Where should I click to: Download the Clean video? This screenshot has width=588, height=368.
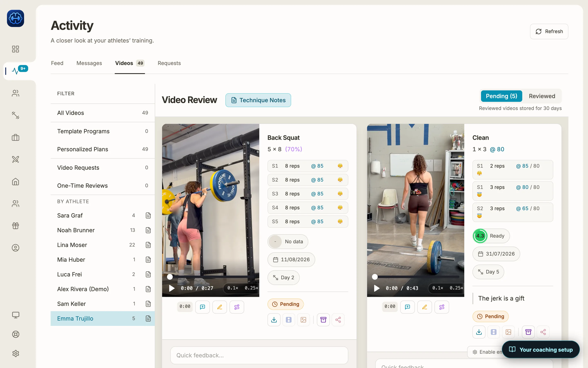tap(479, 332)
